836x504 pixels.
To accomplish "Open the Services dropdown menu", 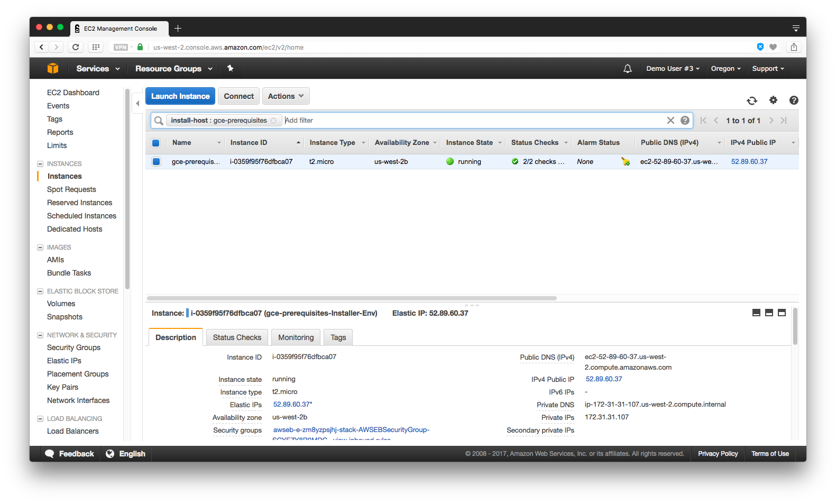I will tap(98, 69).
